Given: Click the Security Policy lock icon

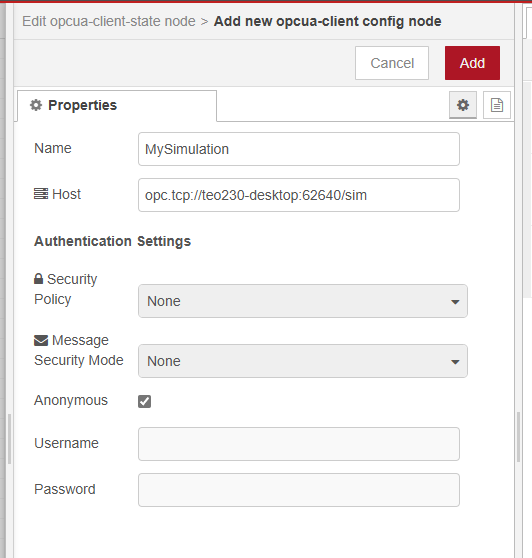Looking at the screenshot, I should coord(38,279).
